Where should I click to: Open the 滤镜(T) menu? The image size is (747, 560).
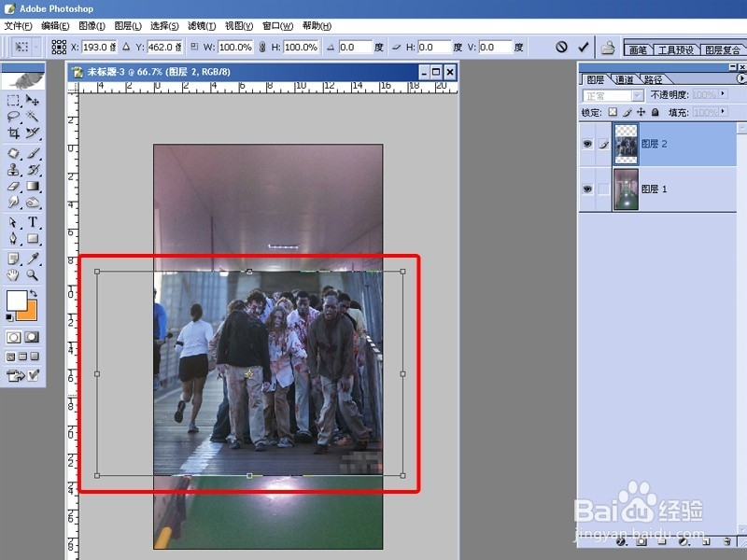tap(202, 26)
